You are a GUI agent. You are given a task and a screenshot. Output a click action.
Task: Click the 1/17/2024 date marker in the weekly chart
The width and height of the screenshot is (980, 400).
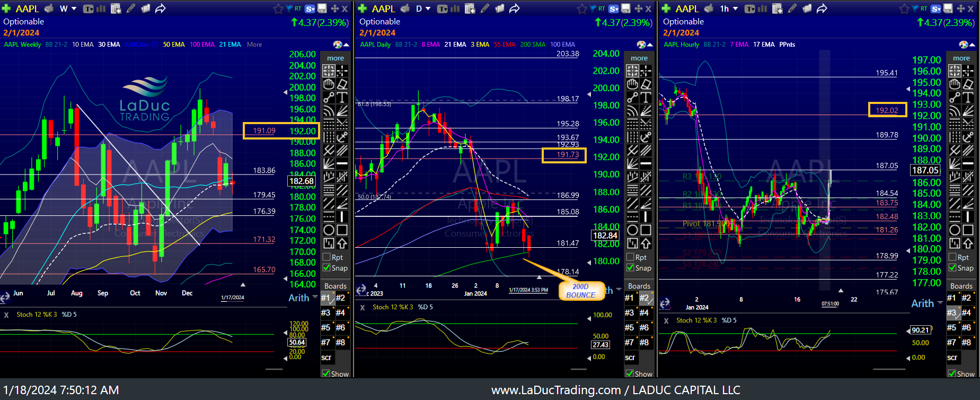pyautogui.click(x=233, y=298)
